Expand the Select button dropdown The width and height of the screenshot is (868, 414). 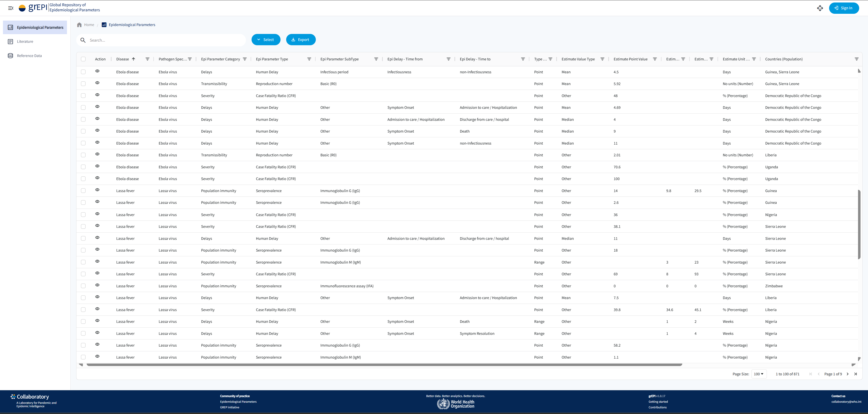266,39
